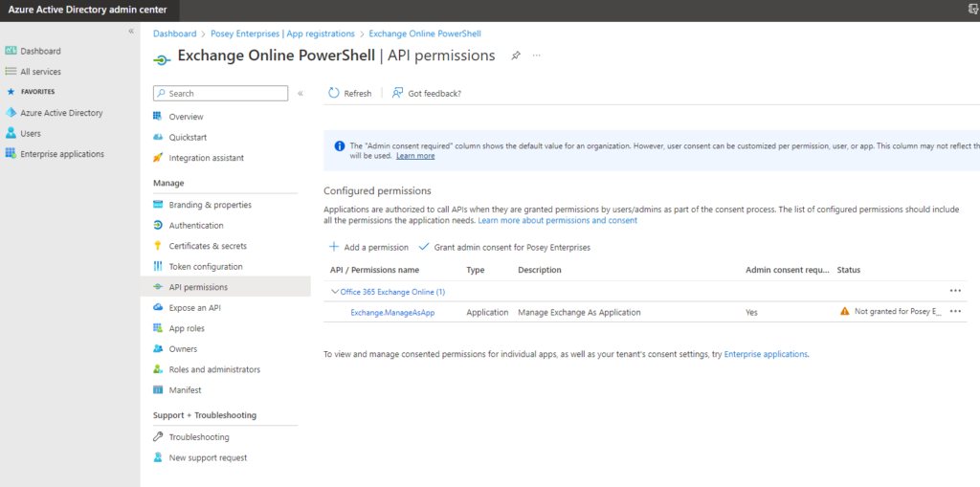Click the App roles icon
The height and width of the screenshot is (487, 980).
point(158,328)
